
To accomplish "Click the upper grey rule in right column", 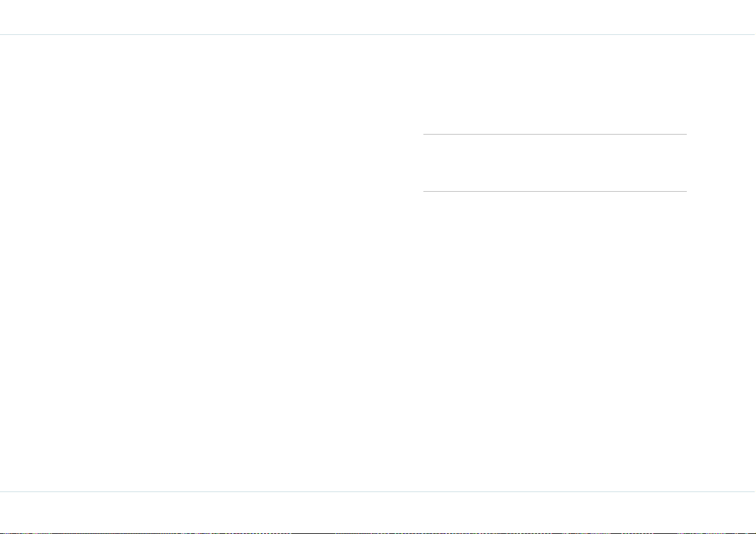I will pos(555,134).
